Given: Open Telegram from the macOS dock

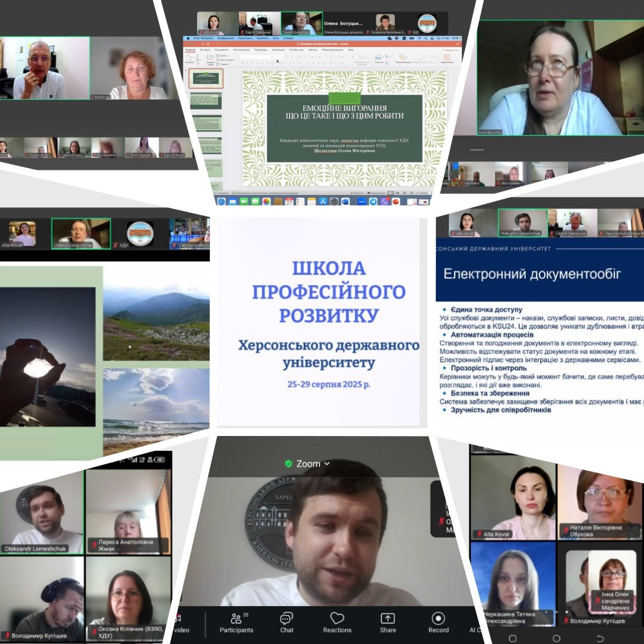Looking at the screenshot, I should click(373, 201).
